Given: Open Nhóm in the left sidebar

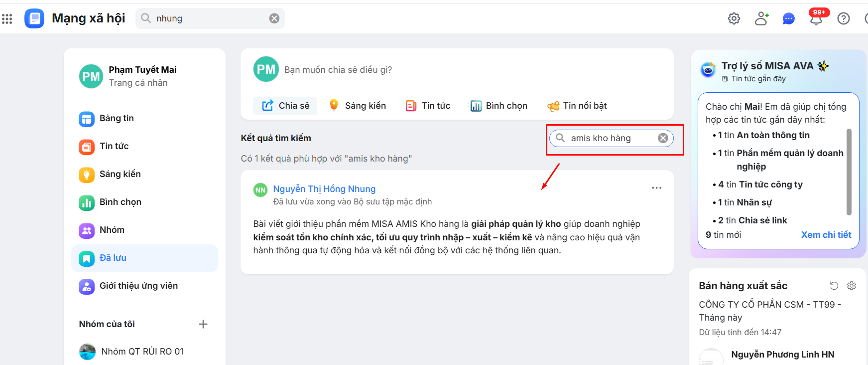Looking at the screenshot, I should 144,230.
